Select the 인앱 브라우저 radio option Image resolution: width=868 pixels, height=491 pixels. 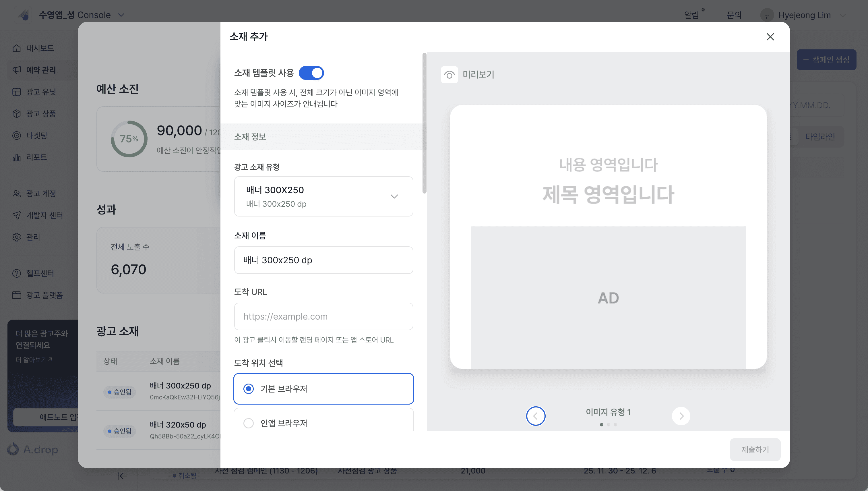point(249,423)
